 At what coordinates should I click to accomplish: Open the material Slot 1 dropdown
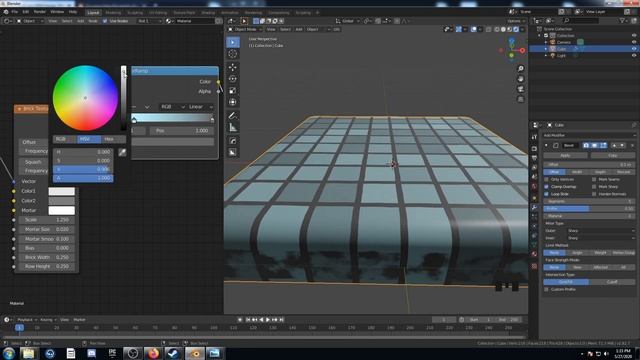pos(149,21)
